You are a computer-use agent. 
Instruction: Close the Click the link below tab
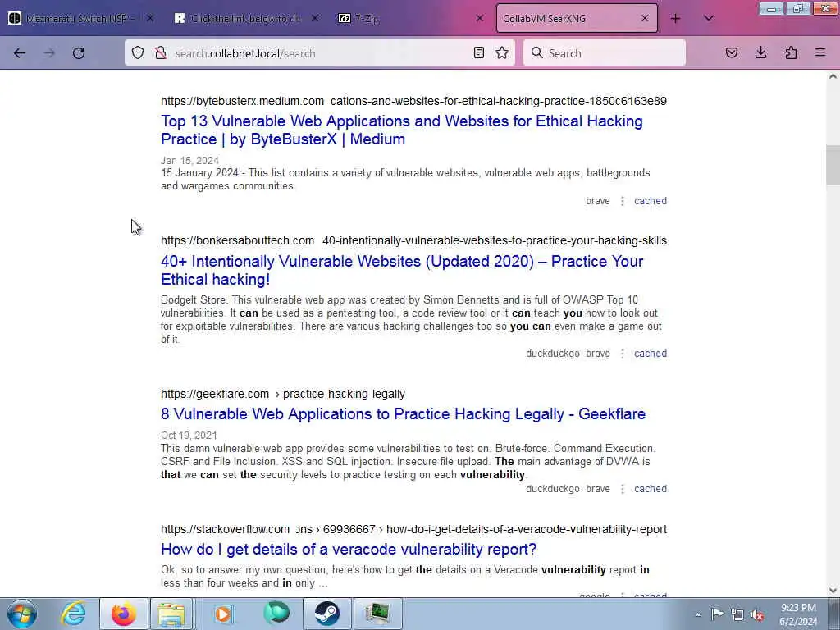coord(315,19)
